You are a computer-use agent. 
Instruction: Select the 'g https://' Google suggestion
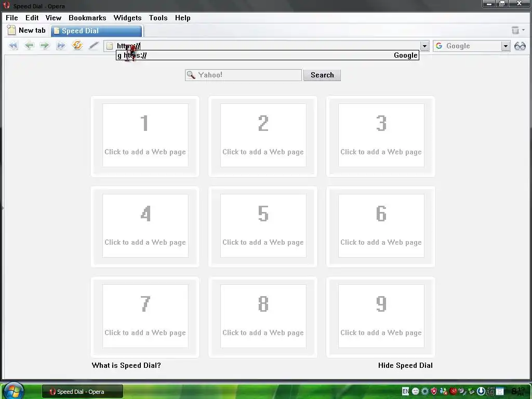pos(268,55)
